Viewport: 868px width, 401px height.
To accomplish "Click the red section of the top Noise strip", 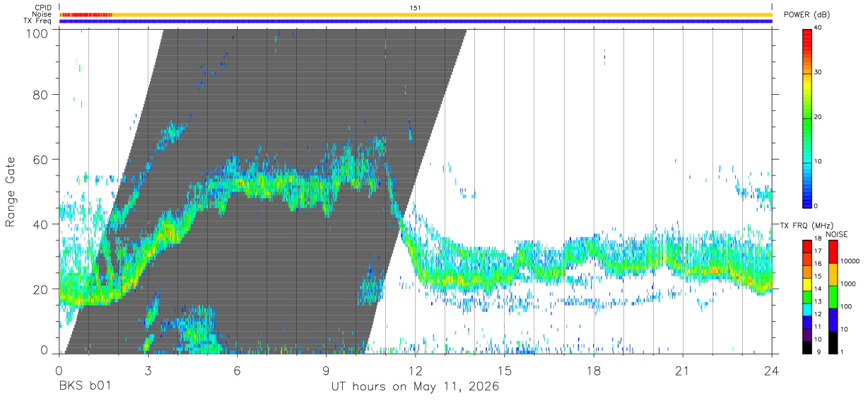I will point(86,14).
